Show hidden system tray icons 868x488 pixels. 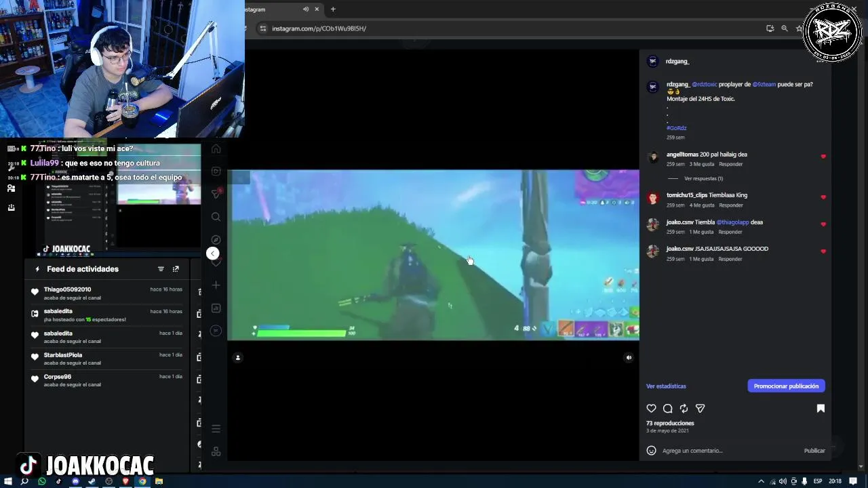761,481
